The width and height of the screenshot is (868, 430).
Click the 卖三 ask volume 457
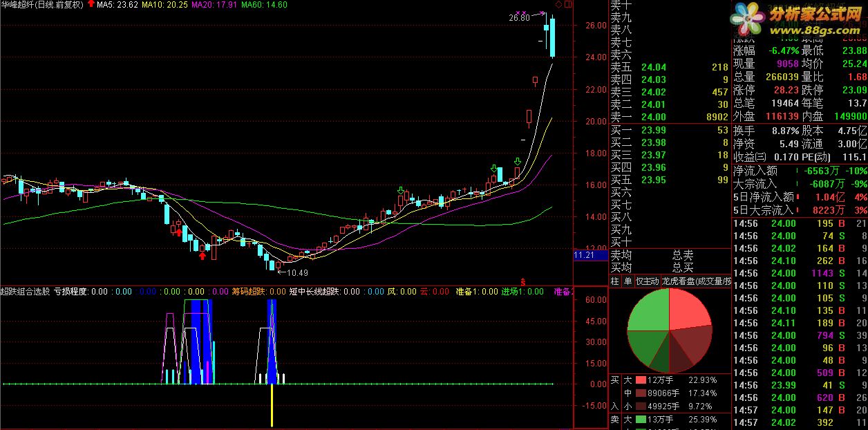click(719, 92)
